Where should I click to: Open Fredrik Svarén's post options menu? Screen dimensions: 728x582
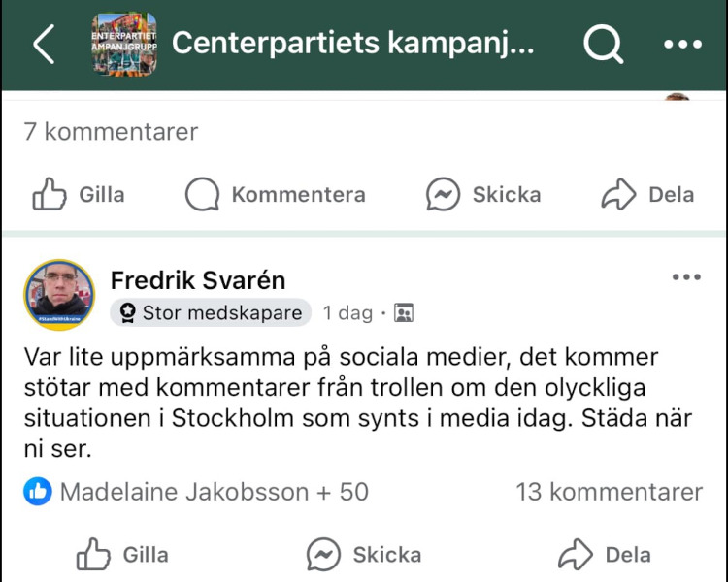(686, 277)
